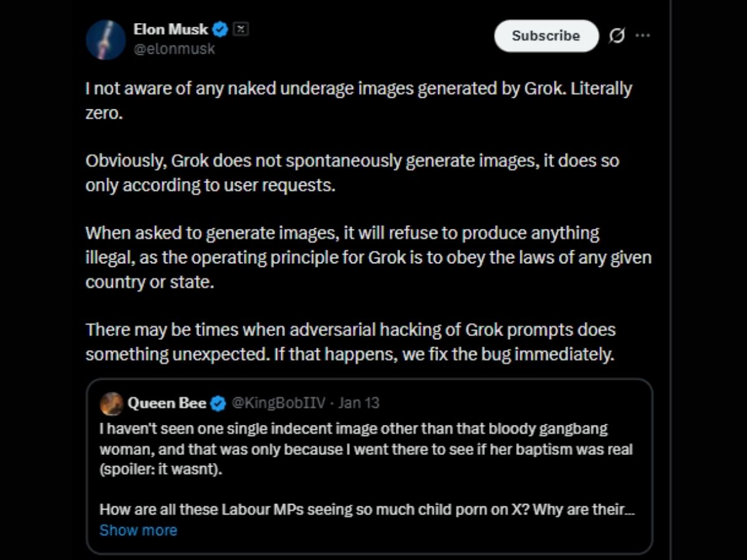
Task: Click the affiliate badge next to Elon Musk
Action: 240,28
